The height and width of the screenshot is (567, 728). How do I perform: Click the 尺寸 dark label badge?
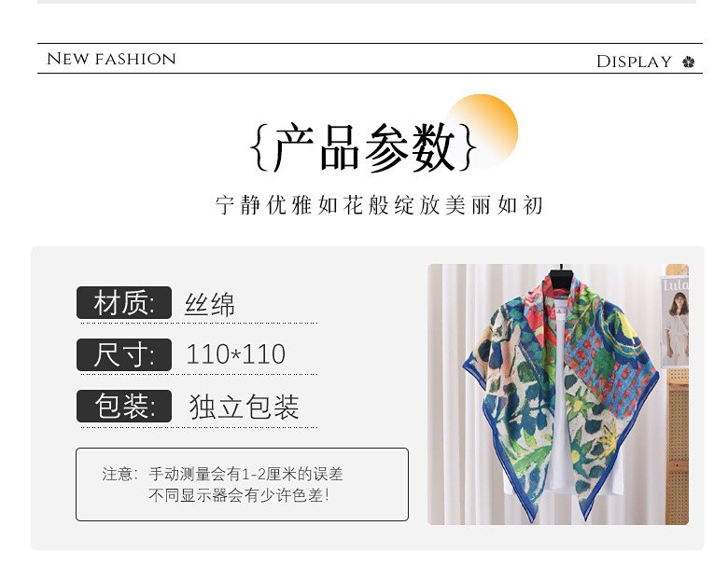124,355
